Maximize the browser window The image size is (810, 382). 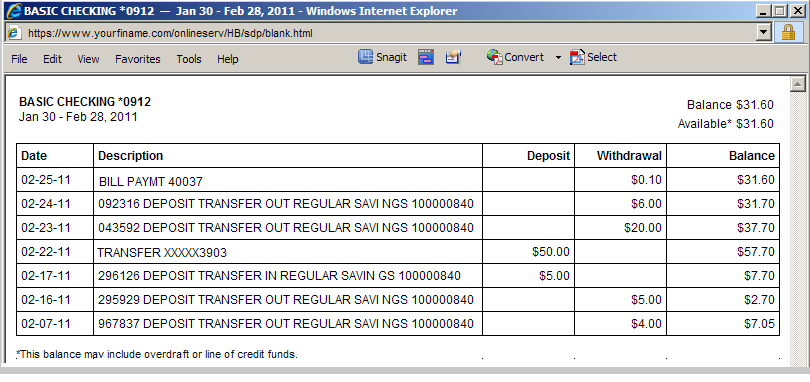(x=780, y=10)
